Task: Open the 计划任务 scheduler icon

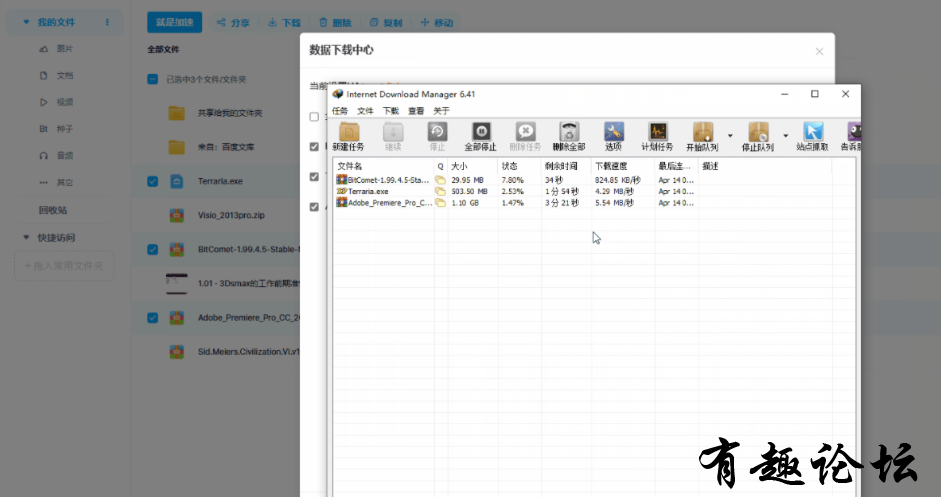Action: pyautogui.click(x=658, y=131)
